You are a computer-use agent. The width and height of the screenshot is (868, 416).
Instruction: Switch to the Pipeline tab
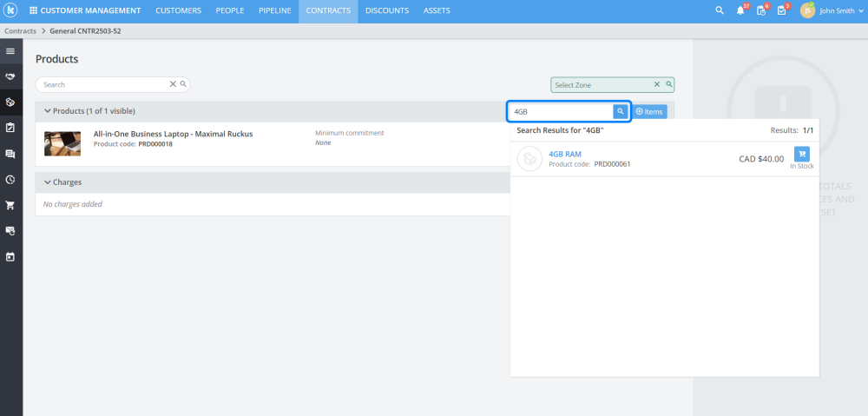274,10
